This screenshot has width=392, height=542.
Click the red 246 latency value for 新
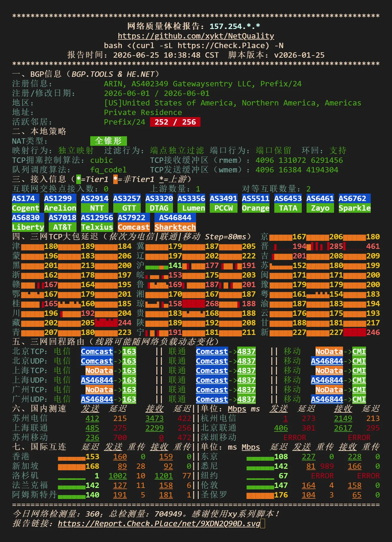coord(373,332)
